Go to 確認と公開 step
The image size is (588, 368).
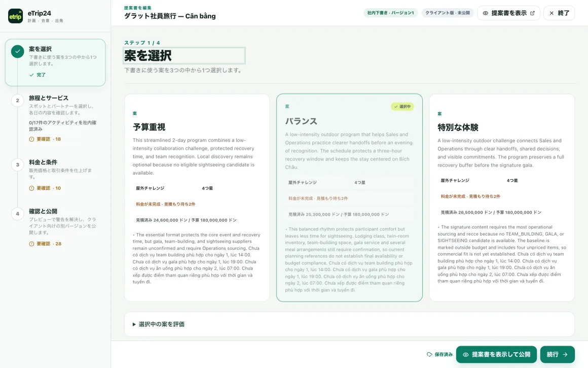click(x=55, y=227)
